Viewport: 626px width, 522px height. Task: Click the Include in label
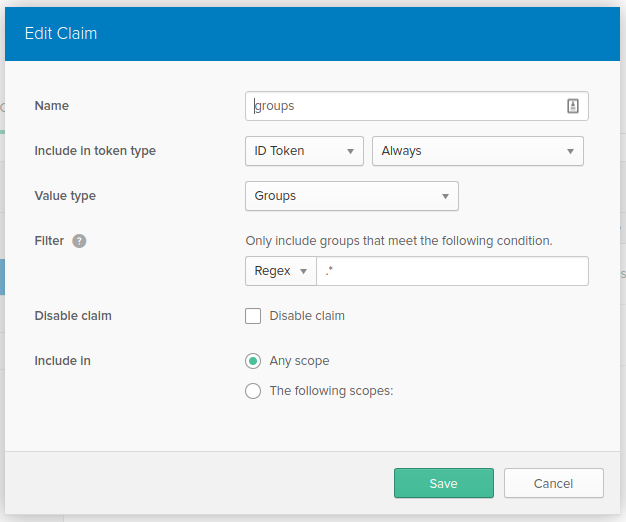pos(62,361)
